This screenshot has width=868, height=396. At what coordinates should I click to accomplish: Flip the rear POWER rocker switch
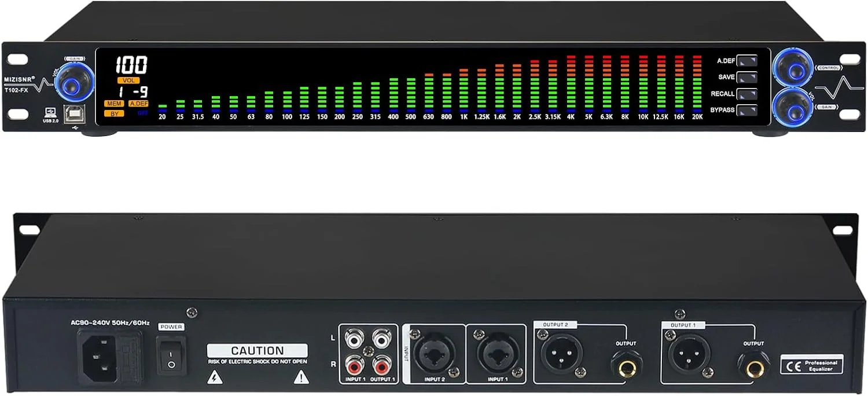(171, 354)
